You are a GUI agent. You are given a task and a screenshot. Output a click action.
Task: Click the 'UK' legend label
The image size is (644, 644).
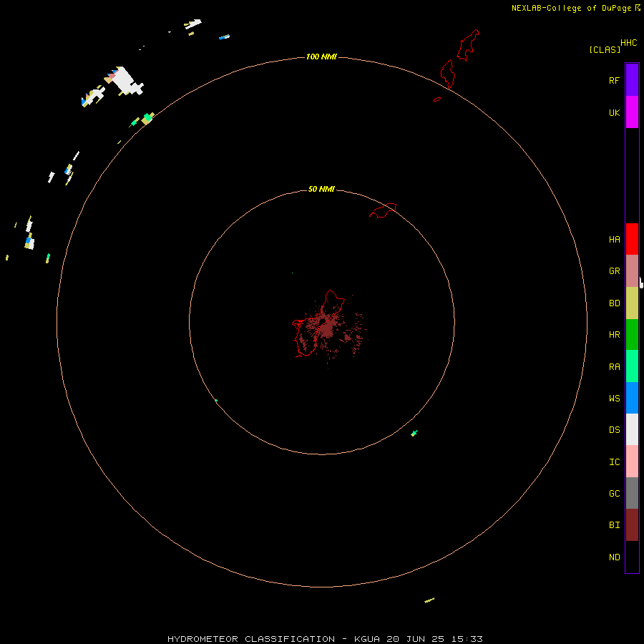(614, 112)
